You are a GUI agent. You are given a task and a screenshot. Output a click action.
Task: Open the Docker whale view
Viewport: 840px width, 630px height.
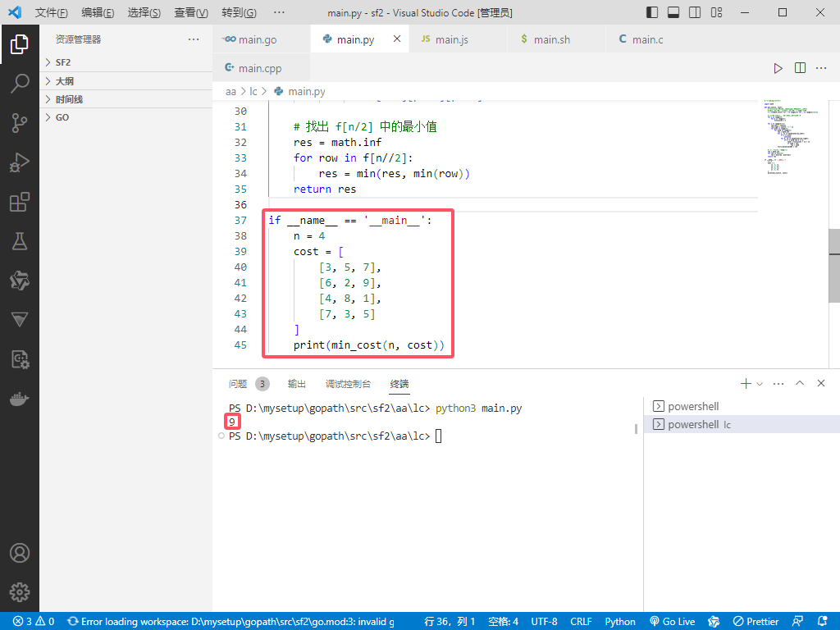[x=20, y=399]
